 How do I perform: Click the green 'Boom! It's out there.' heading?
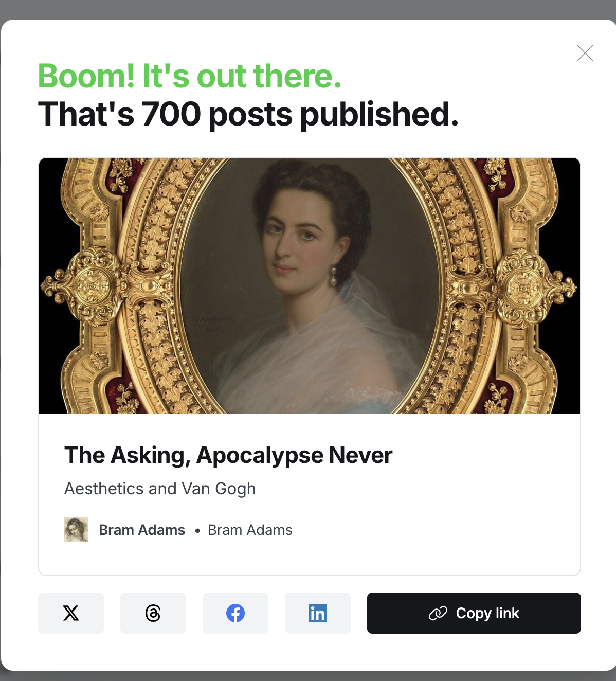coord(190,76)
